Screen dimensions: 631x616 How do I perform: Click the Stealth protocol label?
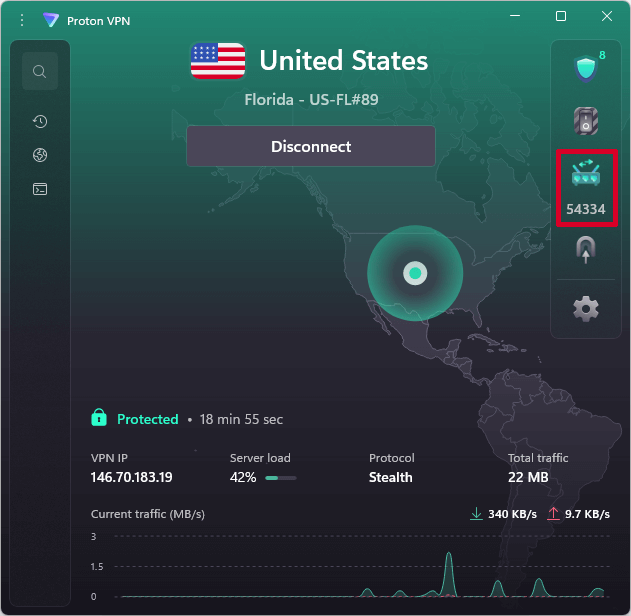[390, 477]
